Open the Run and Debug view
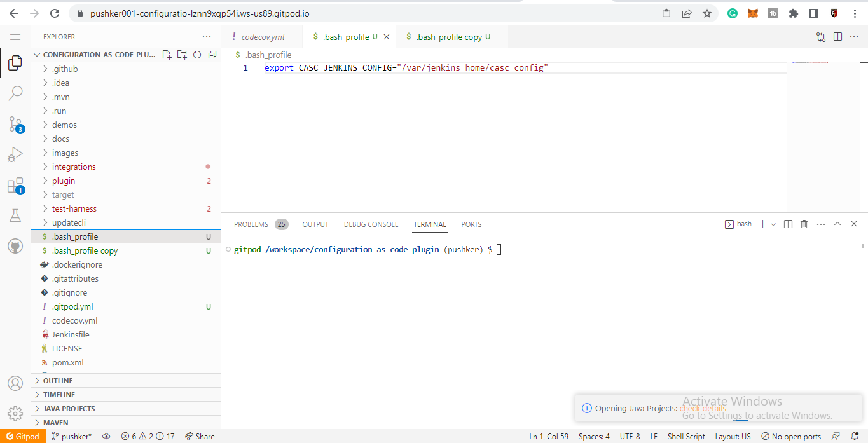868x443 pixels. [15, 154]
